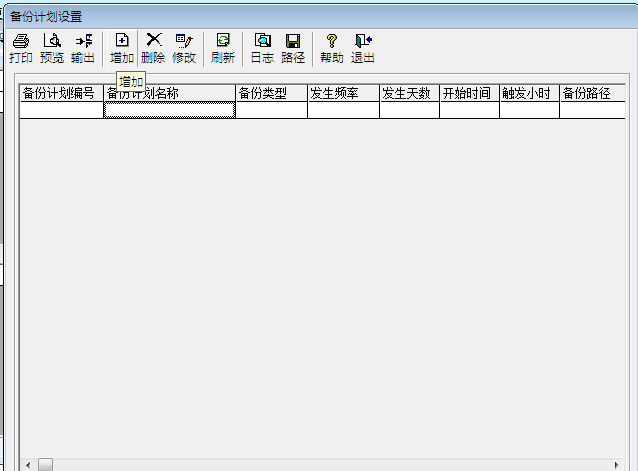Click the 备份计划编号 column header

(x=61, y=93)
